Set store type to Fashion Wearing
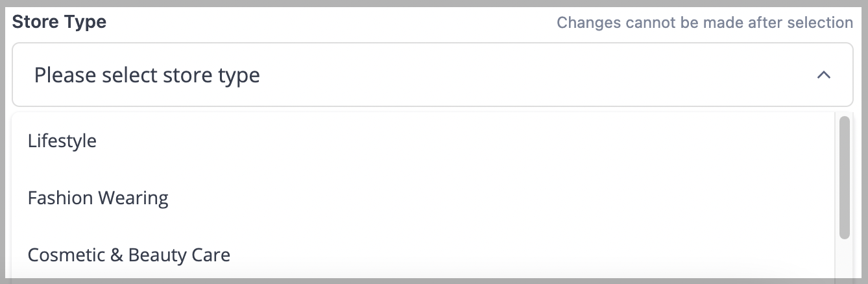This screenshot has height=284, width=868. pos(423,198)
